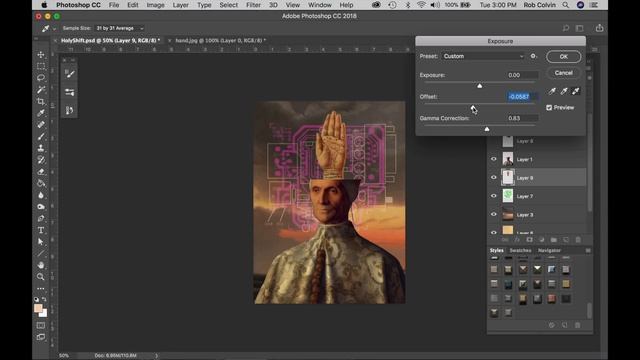The image size is (640, 360).
Task: Switch to the Swatches tab
Action: point(520,250)
